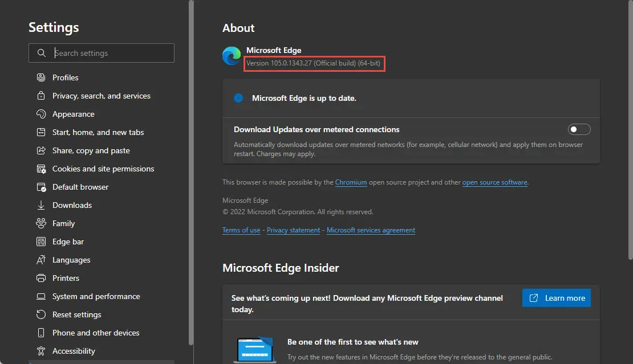Open the Terms of use link

click(x=241, y=230)
